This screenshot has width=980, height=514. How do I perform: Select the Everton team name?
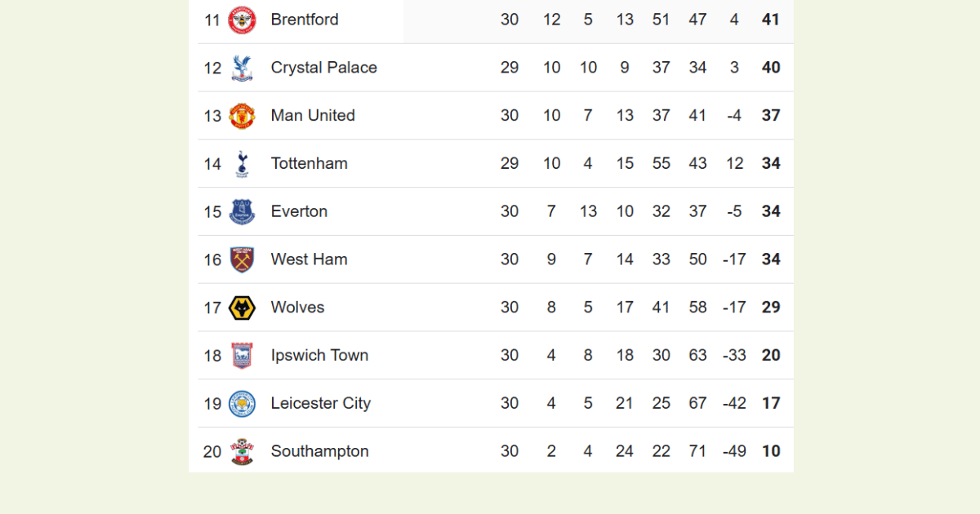tap(299, 212)
